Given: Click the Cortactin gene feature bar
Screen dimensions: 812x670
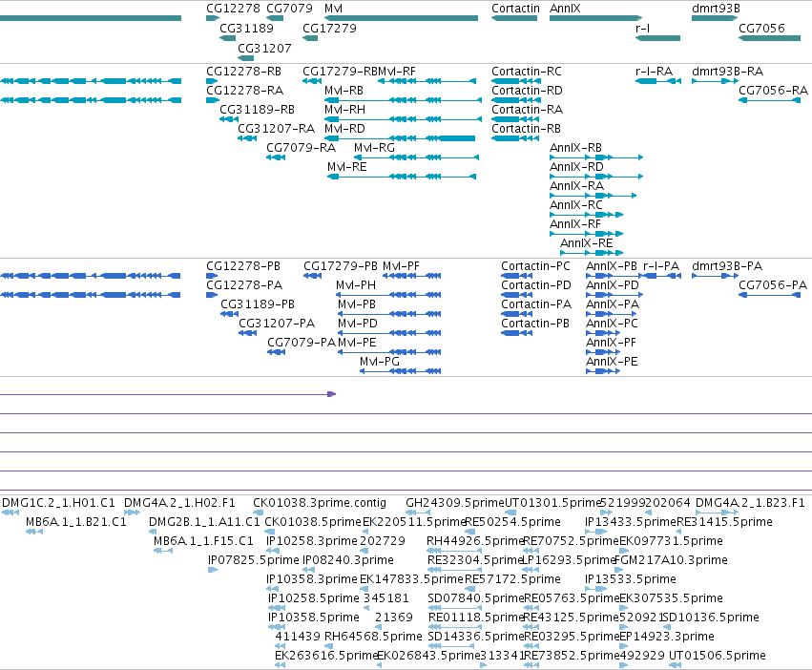Looking at the screenshot, I should tap(514, 18).
